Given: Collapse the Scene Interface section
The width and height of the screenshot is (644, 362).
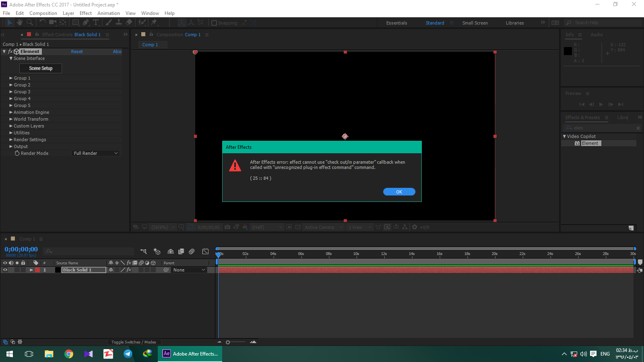Looking at the screenshot, I should pyautogui.click(x=11, y=58).
